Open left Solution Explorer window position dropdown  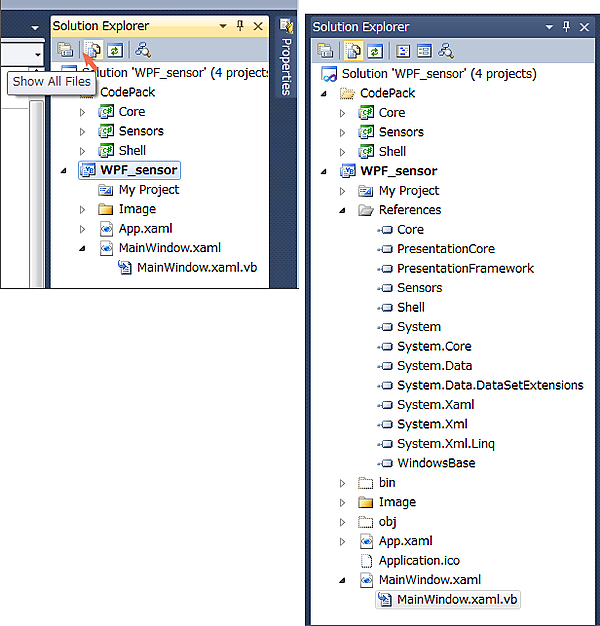(223, 26)
